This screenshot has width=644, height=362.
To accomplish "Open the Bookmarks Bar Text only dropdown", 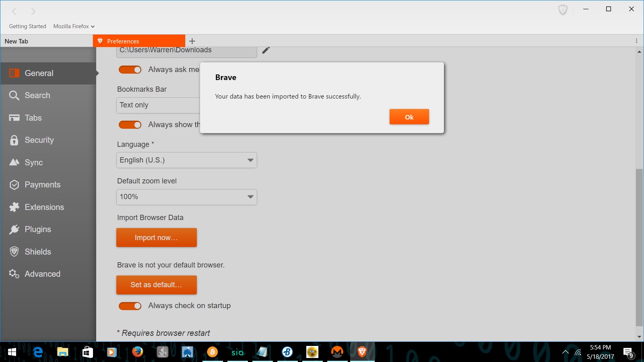I will tap(158, 105).
